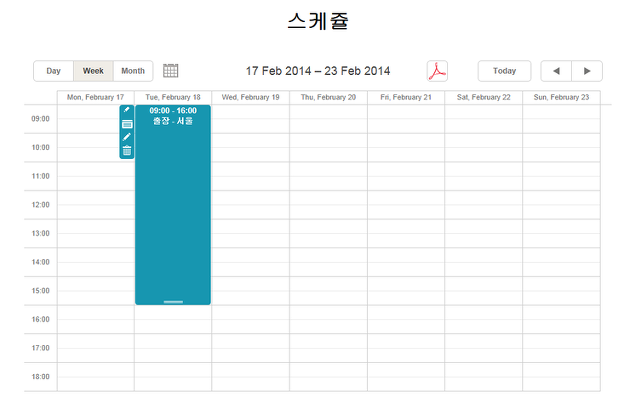
Task: Click the 17:00 time label
Action: (41, 348)
